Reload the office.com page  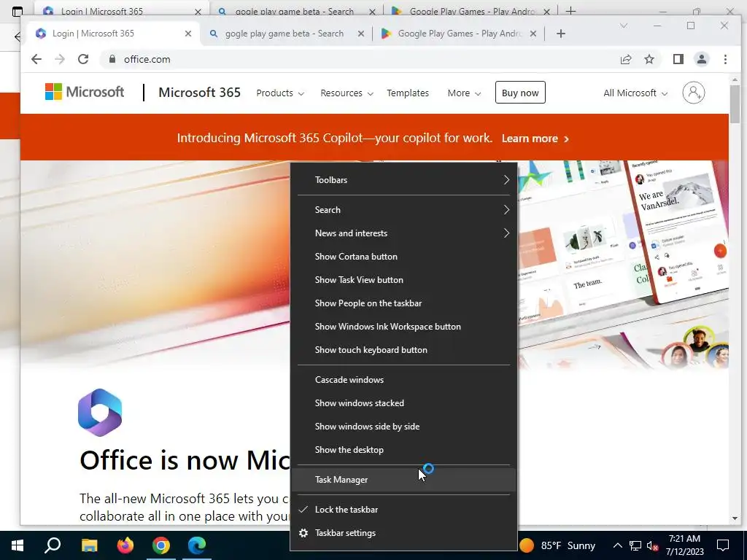(83, 59)
